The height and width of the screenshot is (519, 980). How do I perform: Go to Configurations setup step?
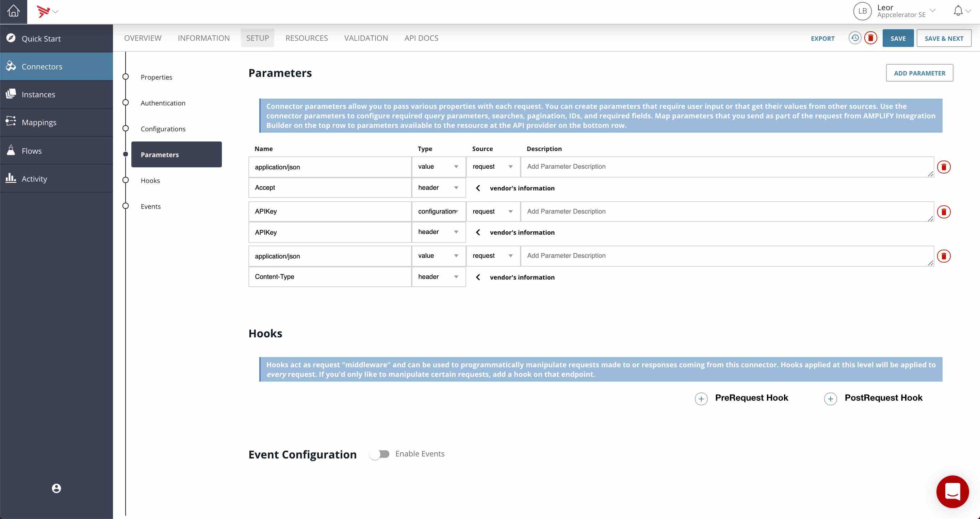click(x=163, y=129)
